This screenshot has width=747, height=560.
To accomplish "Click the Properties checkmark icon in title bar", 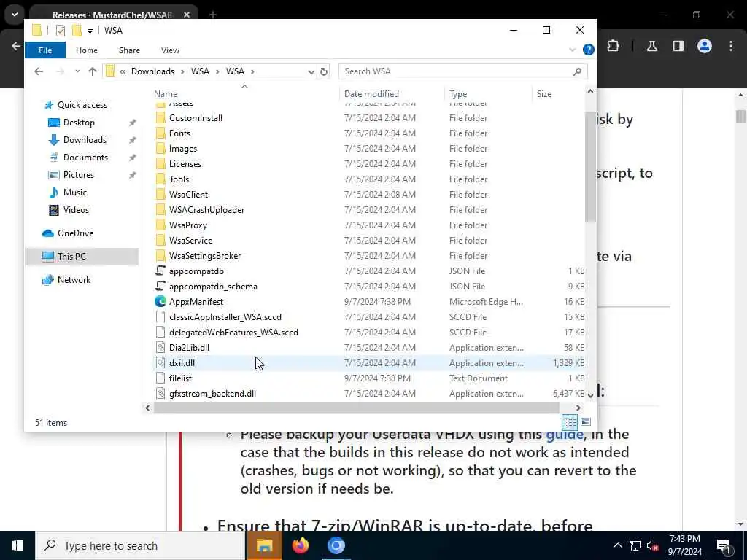I will tap(60, 31).
